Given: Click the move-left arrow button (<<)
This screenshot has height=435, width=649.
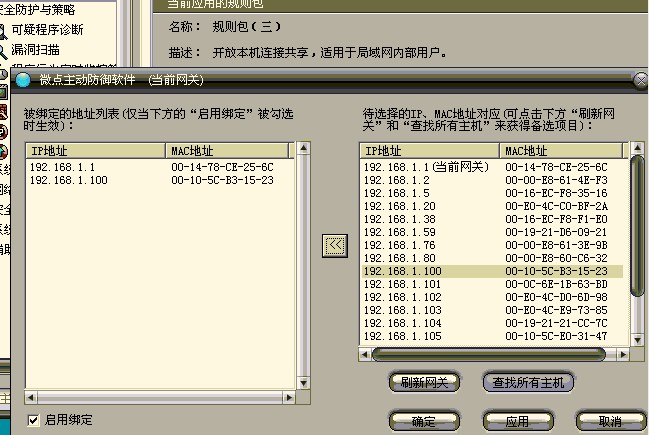Looking at the screenshot, I should click(335, 246).
